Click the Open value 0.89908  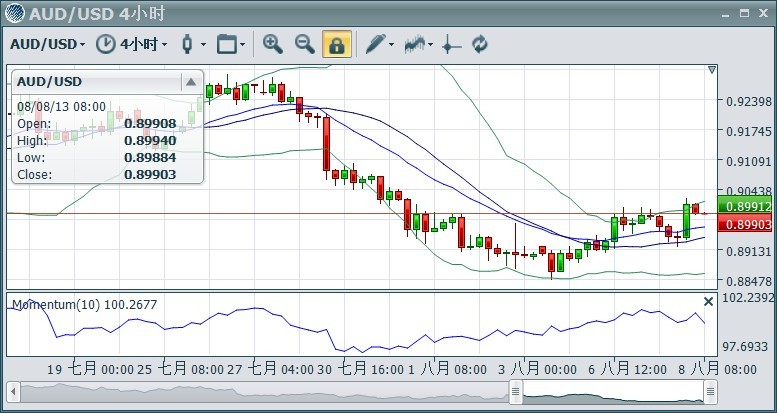150,123
